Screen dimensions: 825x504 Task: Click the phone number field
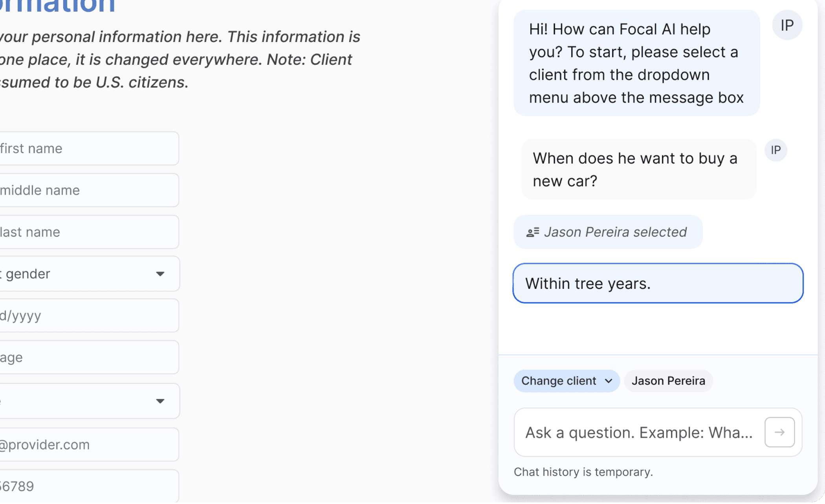(x=89, y=486)
